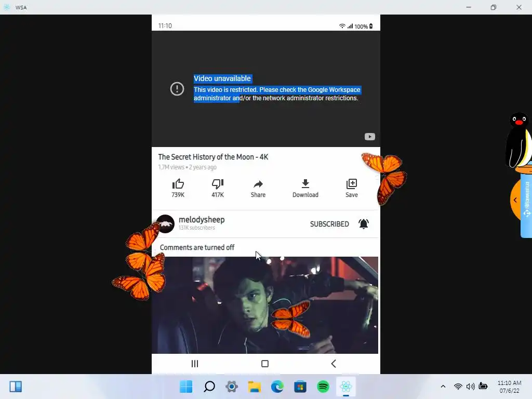
Task: Tap Android home button
Action: [x=265, y=364]
